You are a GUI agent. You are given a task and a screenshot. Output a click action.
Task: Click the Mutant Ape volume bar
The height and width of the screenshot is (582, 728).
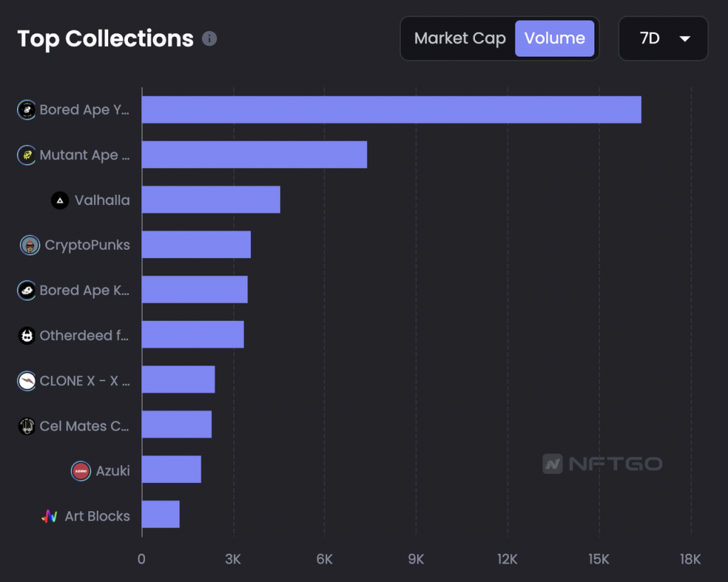[255, 154]
